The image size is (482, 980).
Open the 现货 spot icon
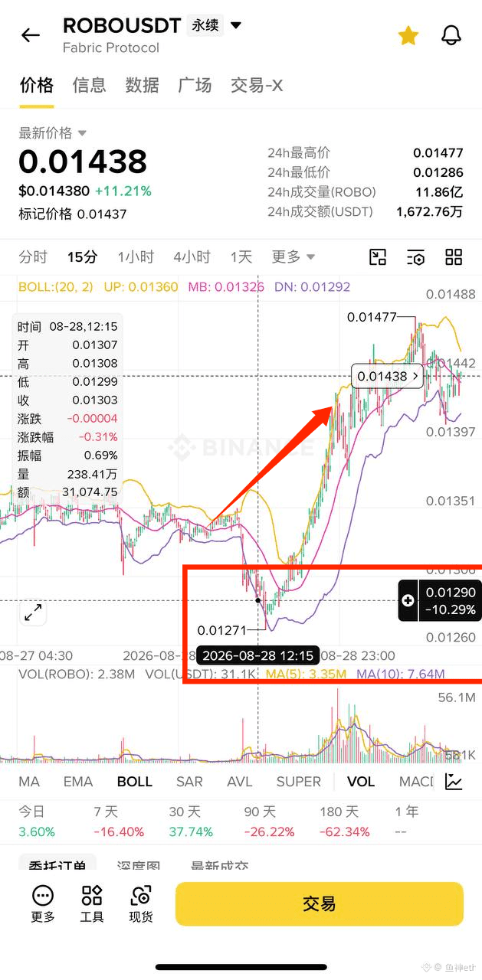(x=141, y=904)
